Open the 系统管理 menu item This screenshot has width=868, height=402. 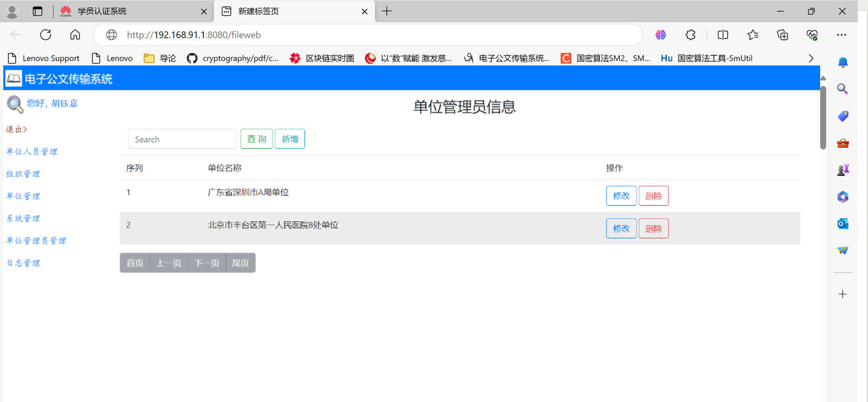click(23, 218)
